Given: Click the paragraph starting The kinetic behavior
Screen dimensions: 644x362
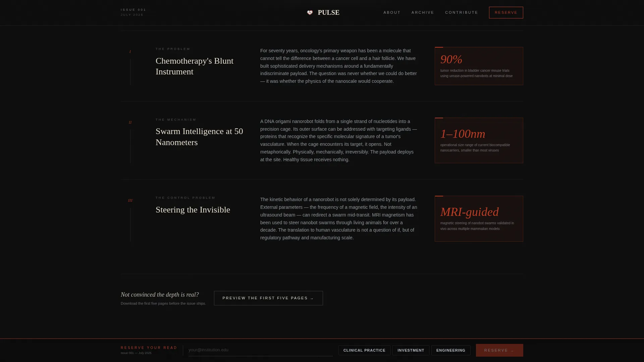Looking at the screenshot, I should click(x=339, y=219).
